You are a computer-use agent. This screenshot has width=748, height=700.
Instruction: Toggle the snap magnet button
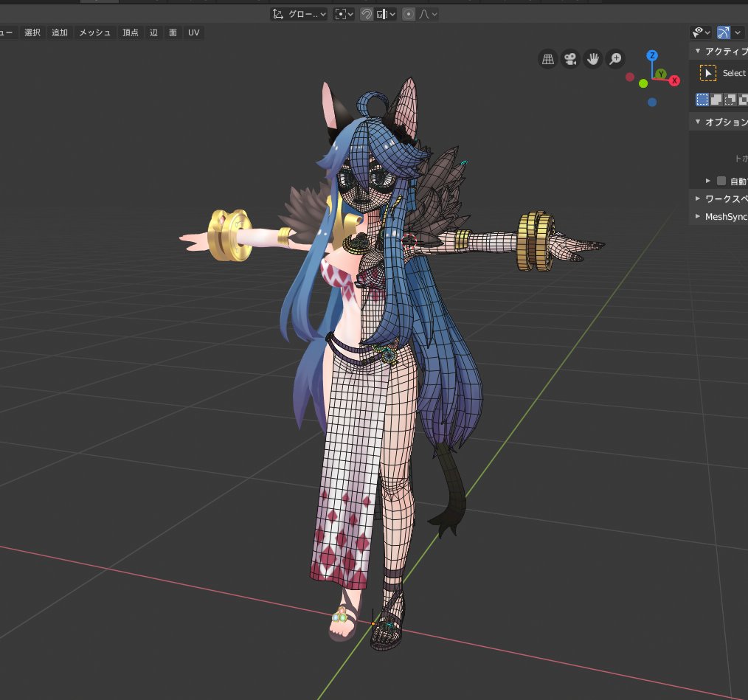pos(367,14)
